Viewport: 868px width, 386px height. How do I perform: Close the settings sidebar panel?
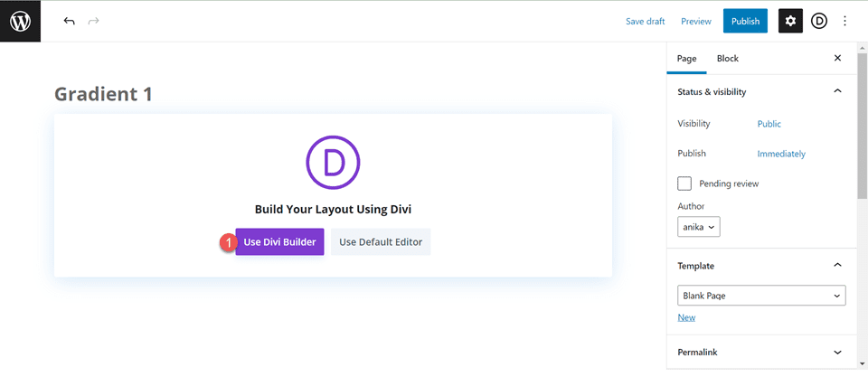tap(837, 59)
